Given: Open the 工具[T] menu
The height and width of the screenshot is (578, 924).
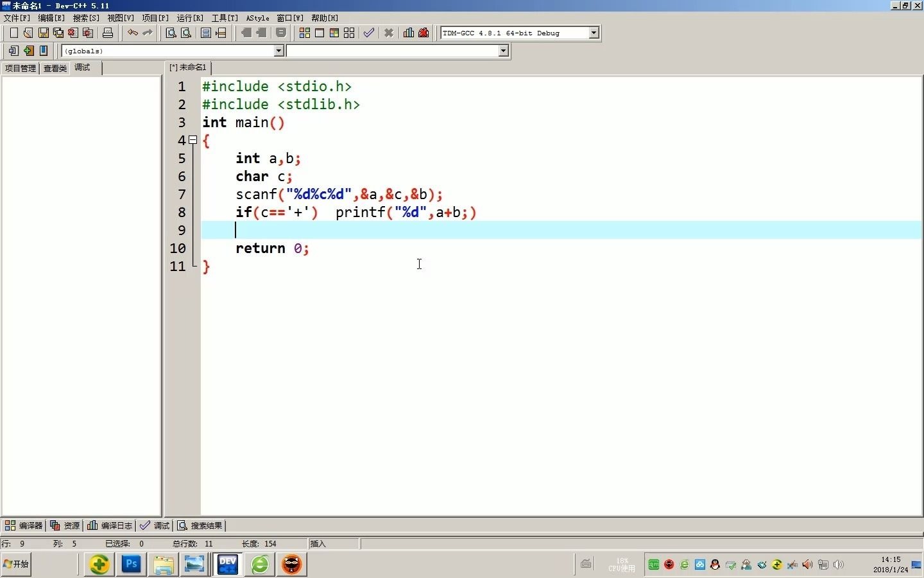Looking at the screenshot, I should click(x=225, y=18).
